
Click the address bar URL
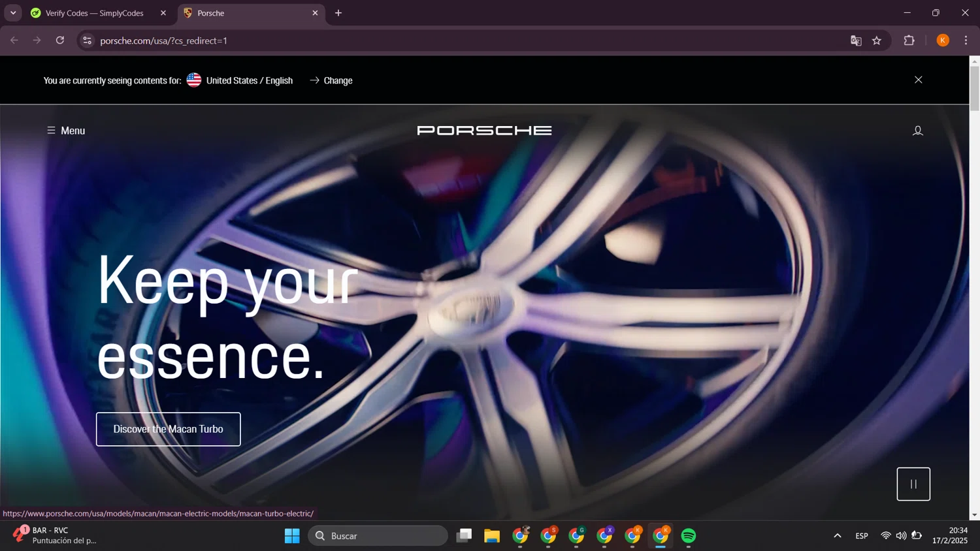point(164,40)
